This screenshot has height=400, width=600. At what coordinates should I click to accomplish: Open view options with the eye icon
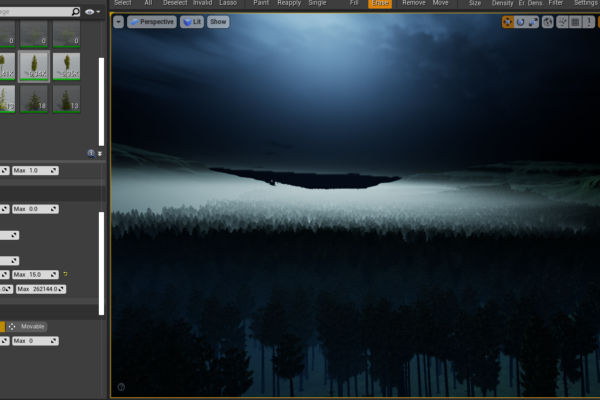click(92, 12)
